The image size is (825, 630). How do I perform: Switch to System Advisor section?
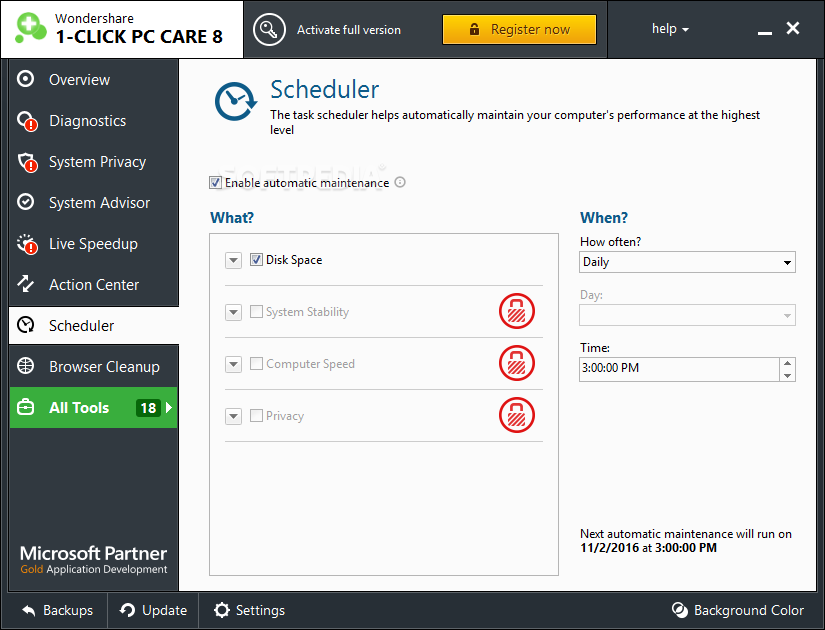[x=94, y=203]
